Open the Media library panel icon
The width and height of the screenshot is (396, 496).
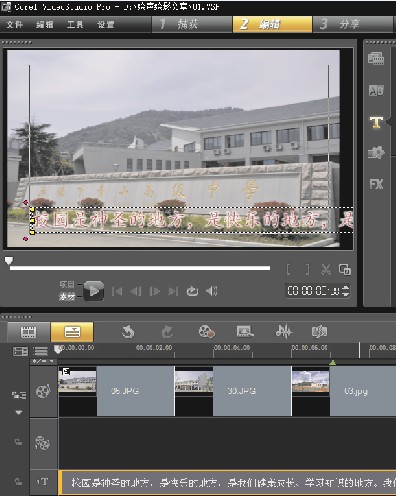coord(376,59)
